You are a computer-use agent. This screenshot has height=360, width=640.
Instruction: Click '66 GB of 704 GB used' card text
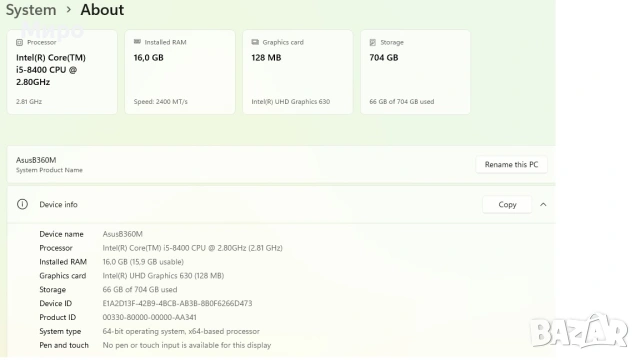pos(402,102)
